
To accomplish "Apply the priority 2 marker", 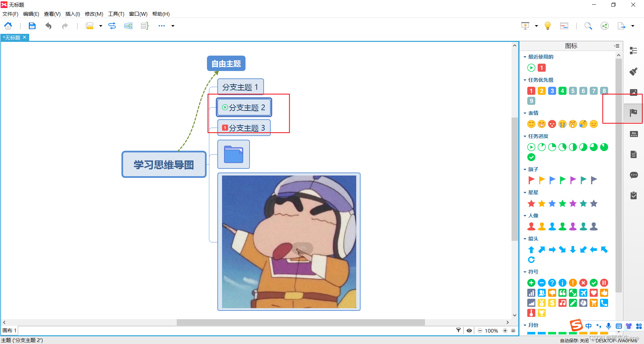I will pos(542,91).
